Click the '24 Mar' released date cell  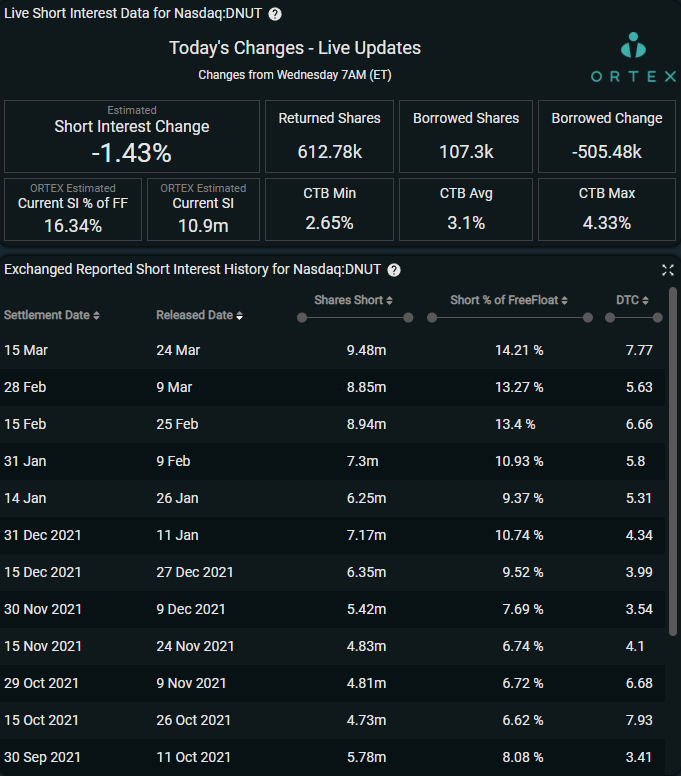point(178,350)
